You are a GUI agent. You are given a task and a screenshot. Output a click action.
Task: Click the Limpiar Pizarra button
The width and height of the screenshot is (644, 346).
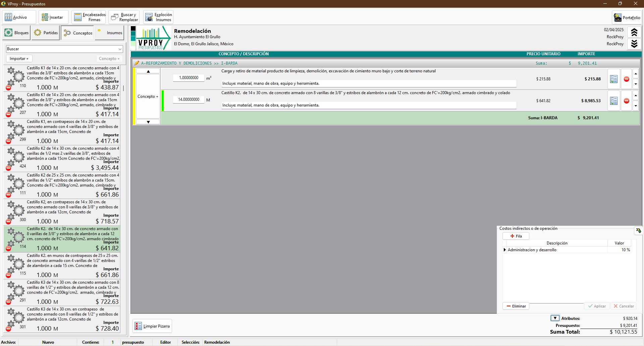click(x=152, y=326)
